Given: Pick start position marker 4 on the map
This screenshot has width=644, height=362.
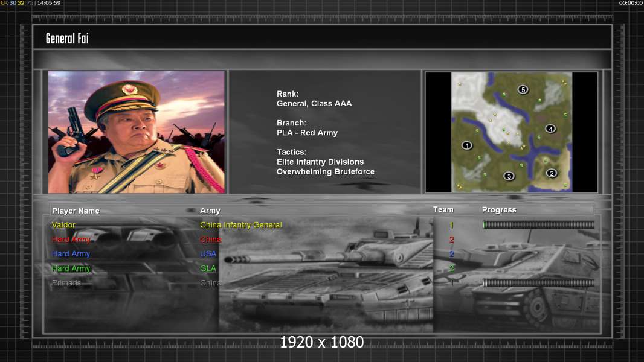Looking at the screenshot, I should pyautogui.click(x=550, y=129).
